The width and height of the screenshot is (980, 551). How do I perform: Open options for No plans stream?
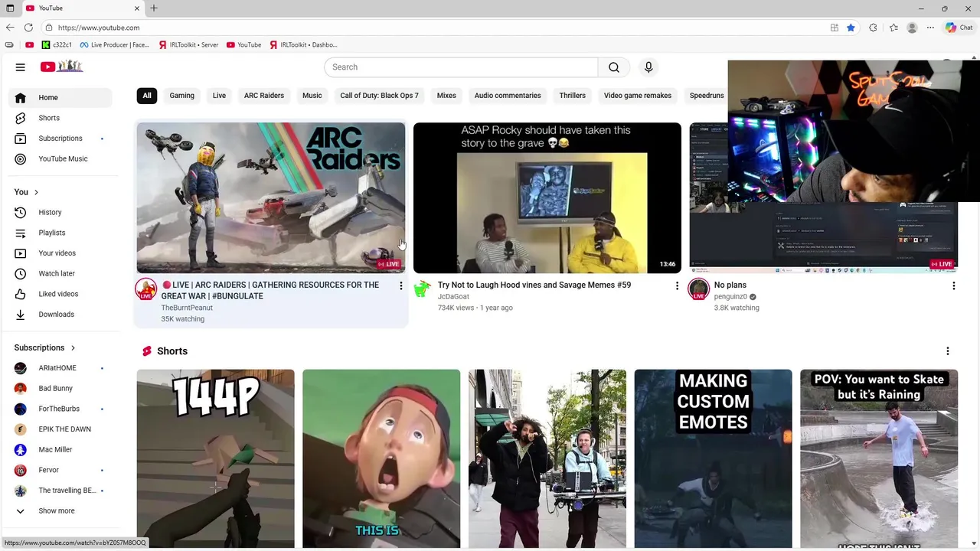pyautogui.click(x=953, y=285)
